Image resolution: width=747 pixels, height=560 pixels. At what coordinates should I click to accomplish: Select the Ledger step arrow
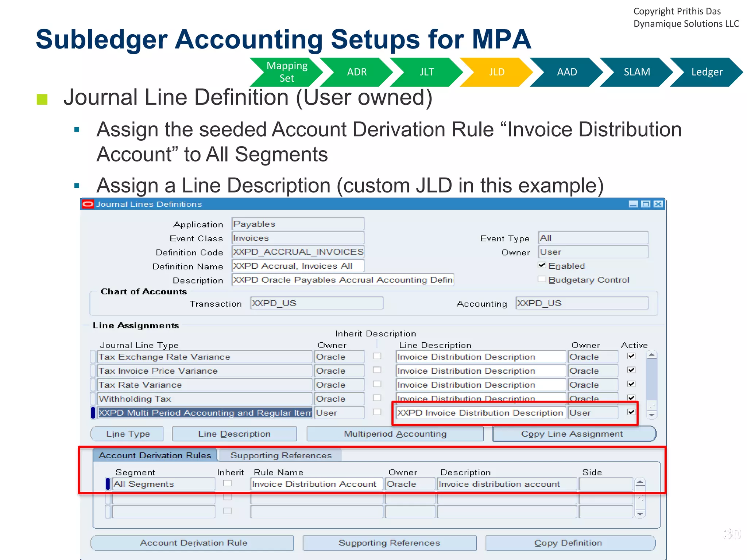707,72
